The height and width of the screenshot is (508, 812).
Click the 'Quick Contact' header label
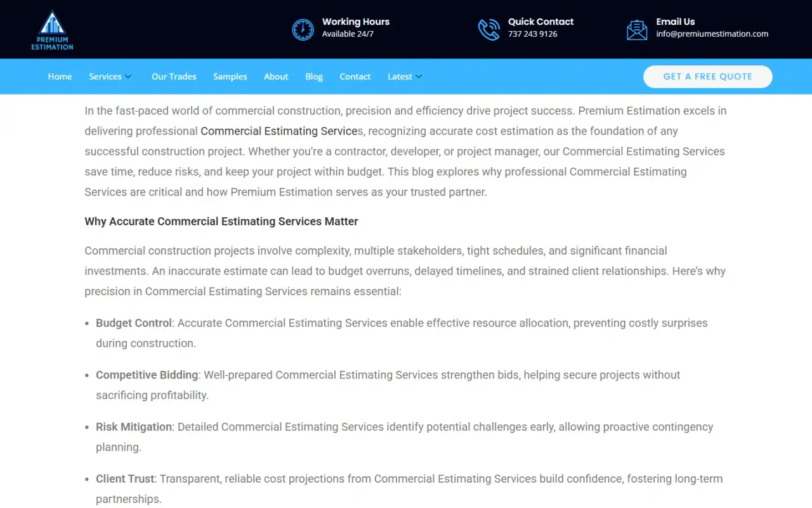tap(541, 22)
